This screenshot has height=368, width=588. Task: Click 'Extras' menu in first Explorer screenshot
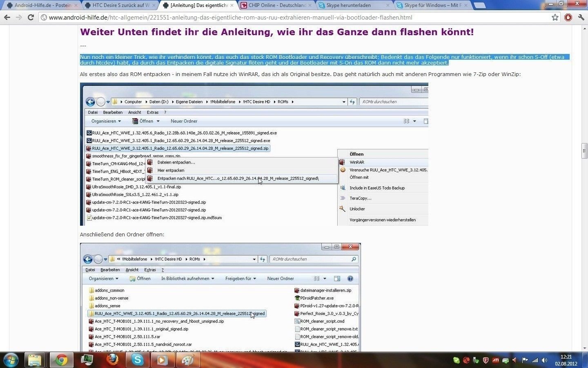[x=153, y=112]
